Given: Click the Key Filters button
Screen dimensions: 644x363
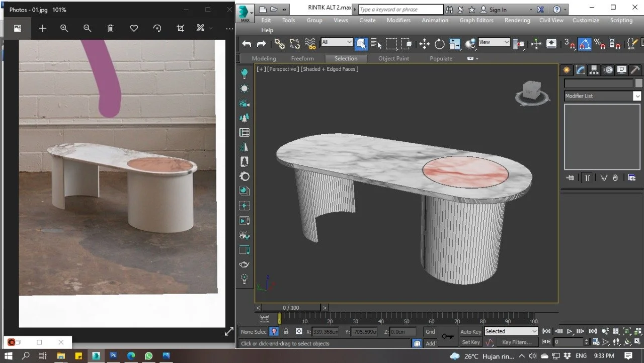Looking at the screenshot, I should tap(517, 342).
